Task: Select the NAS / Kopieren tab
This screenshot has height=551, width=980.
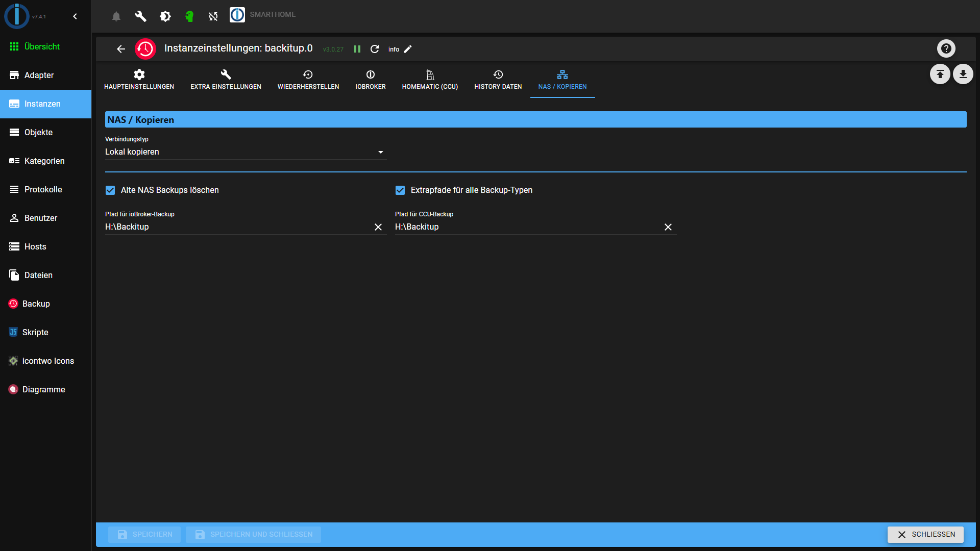Action: click(562, 80)
